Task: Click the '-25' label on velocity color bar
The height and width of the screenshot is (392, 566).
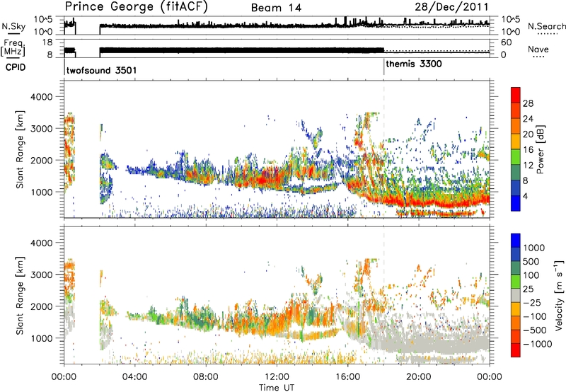Action: pos(533,303)
